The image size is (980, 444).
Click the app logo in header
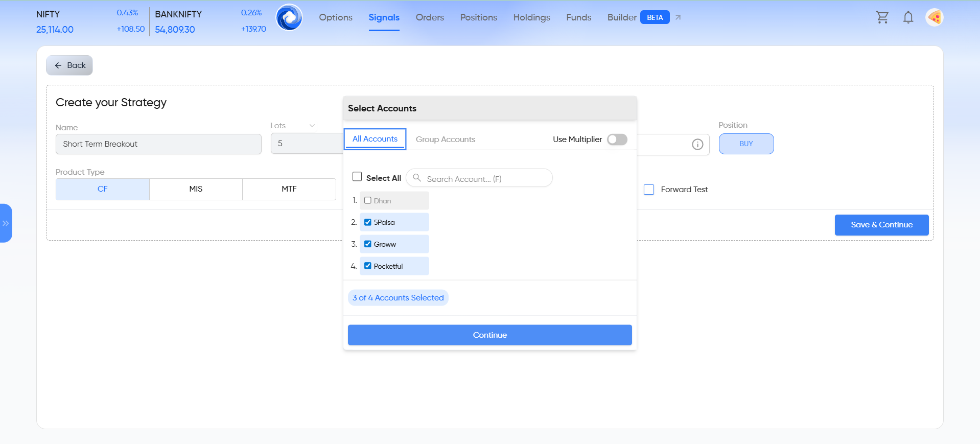tap(289, 17)
